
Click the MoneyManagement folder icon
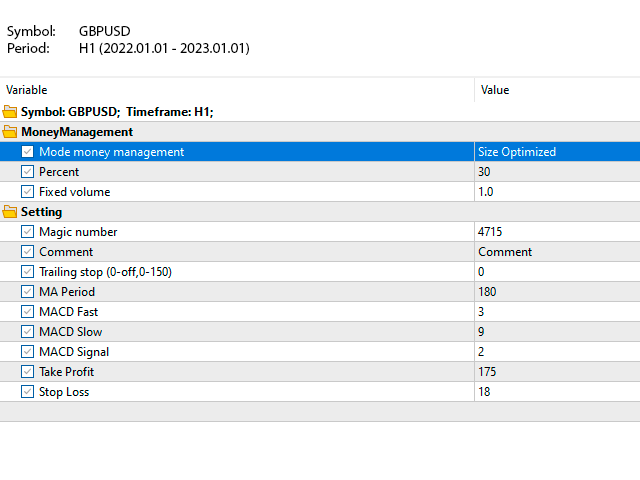[x=10, y=131]
